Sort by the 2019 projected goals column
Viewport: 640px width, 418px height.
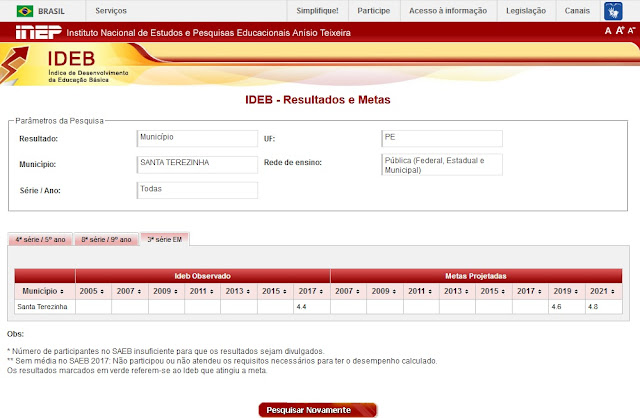click(x=565, y=291)
